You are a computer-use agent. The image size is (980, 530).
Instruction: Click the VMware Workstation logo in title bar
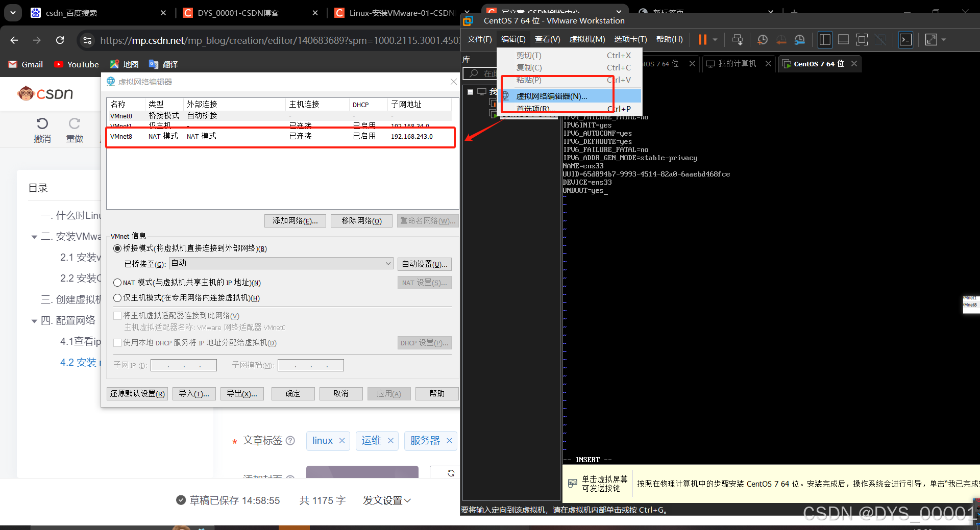tap(468, 20)
